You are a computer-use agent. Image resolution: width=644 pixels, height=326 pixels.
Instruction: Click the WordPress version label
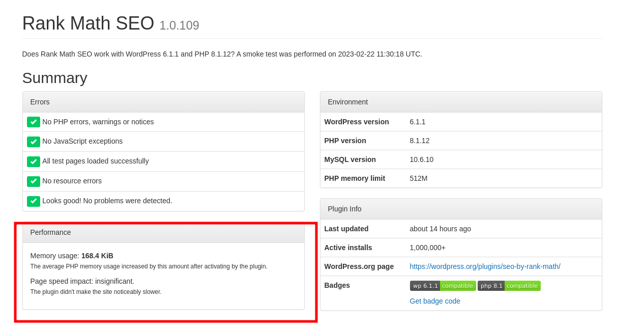(357, 122)
